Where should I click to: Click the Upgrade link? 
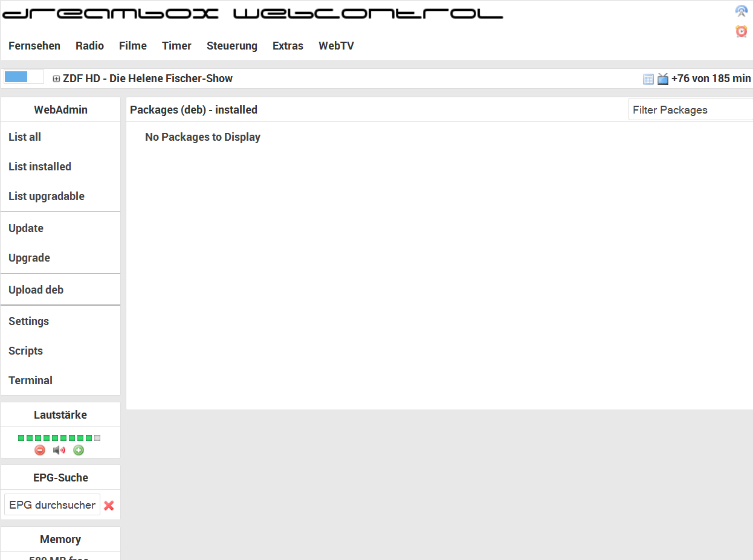pos(30,258)
